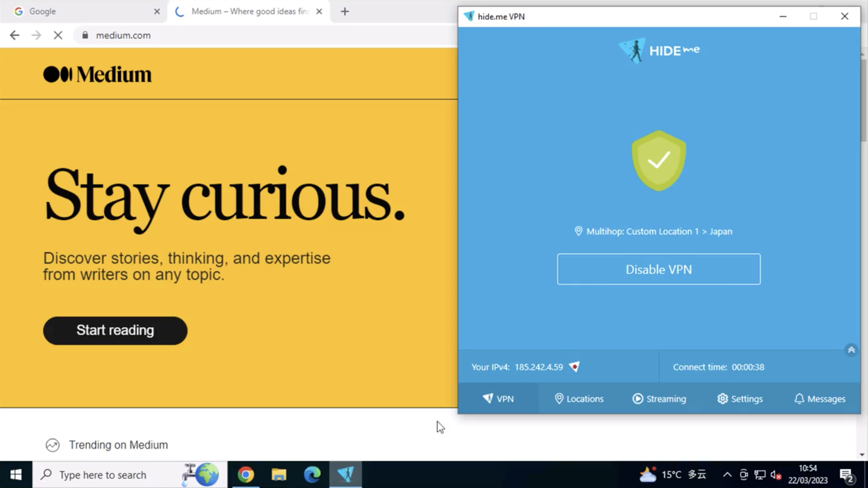Open hide.me Settings gear tab
Screen dimensions: 868x488
[x=740, y=399]
